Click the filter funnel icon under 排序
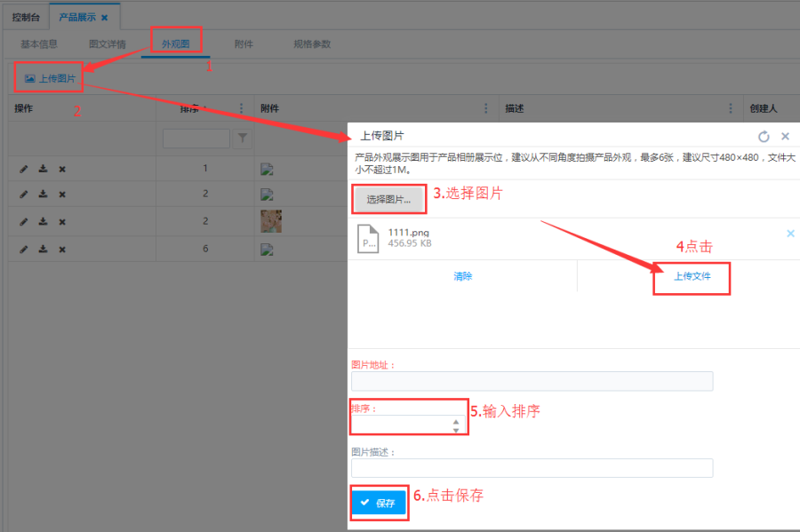800x532 pixels. pyautogui.click(x=242, y=139)
